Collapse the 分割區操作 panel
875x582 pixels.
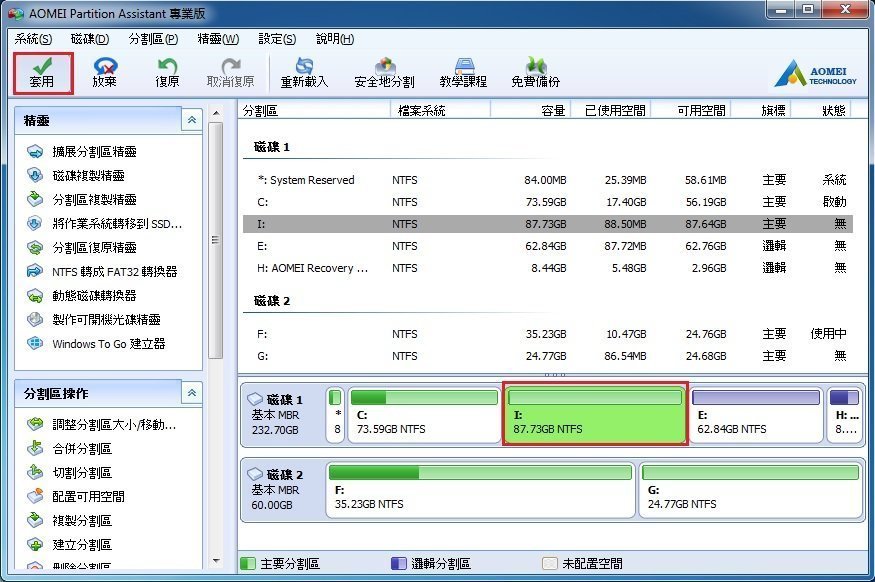coord(192,393)
